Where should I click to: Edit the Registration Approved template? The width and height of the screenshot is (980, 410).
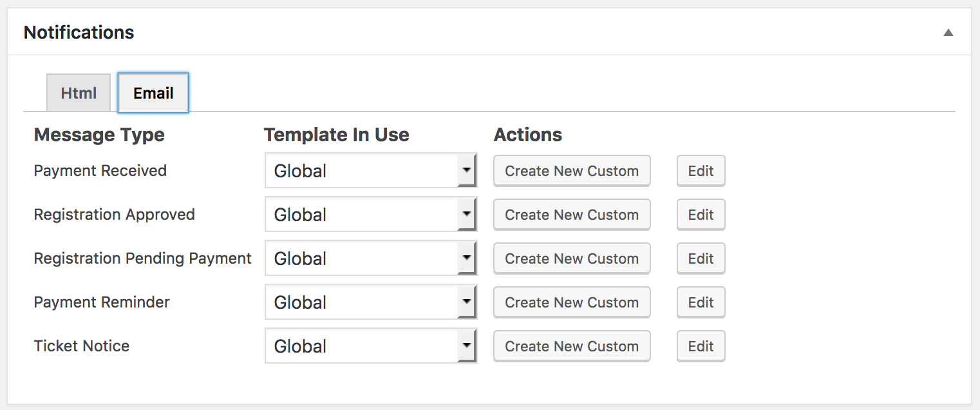pos(701,215)
